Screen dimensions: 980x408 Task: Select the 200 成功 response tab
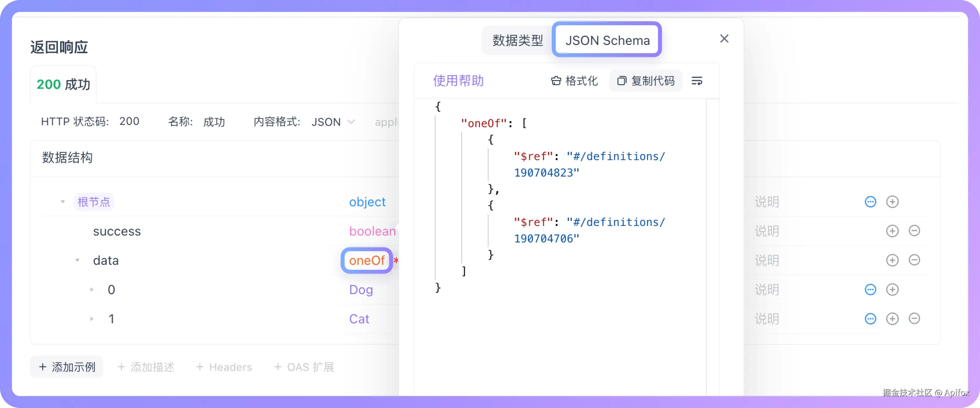[x=63, y=84]
